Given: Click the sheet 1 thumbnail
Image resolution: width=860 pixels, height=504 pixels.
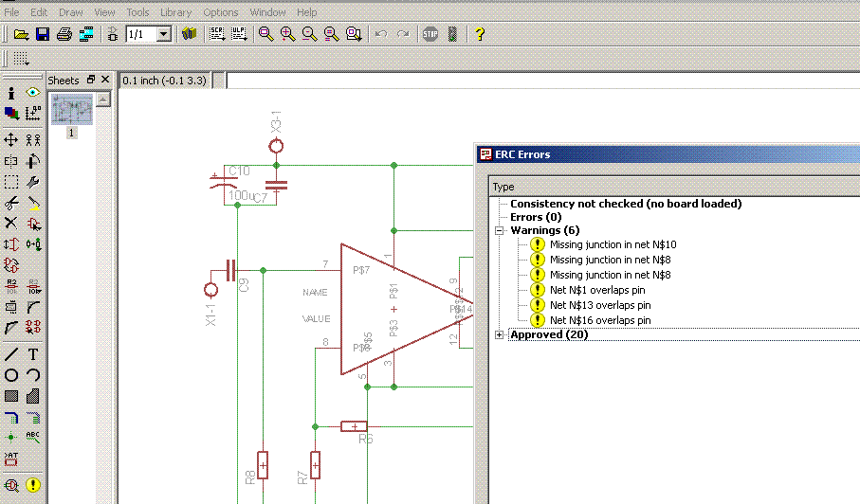Looking at the screenshot, I should tap(72, 110).
